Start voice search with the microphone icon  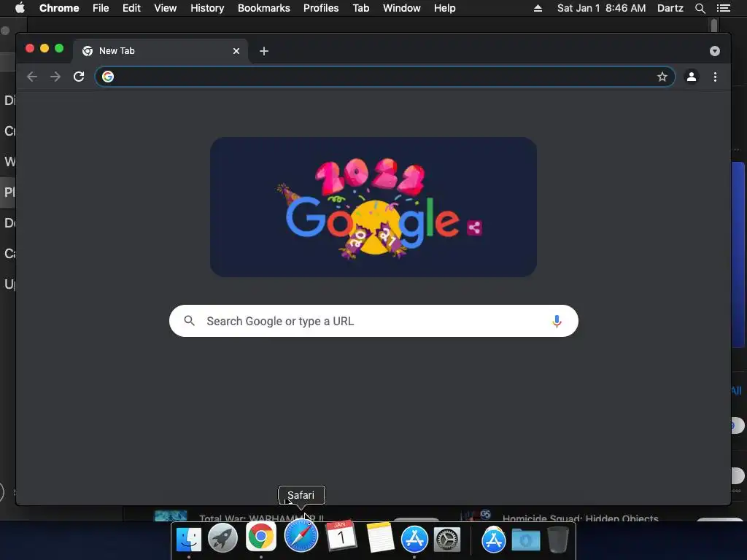pos(557,321)
